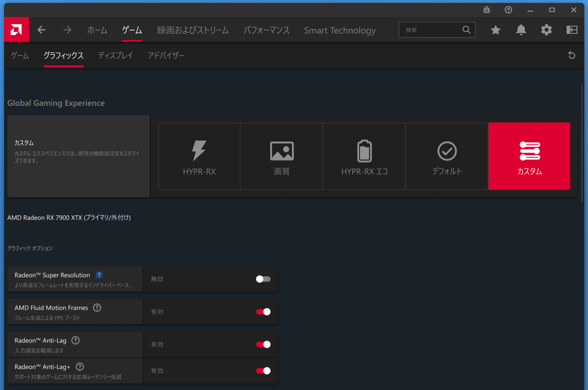Click the Global Gaming Experience heading
This screenshot has height=390, width=588.
(56, 103)
